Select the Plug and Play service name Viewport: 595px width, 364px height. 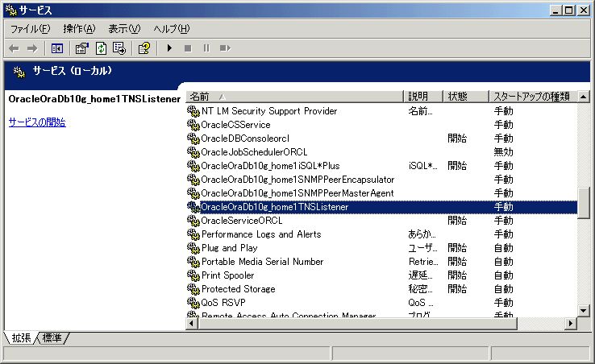pyautogui.click(x=230, y=248)
